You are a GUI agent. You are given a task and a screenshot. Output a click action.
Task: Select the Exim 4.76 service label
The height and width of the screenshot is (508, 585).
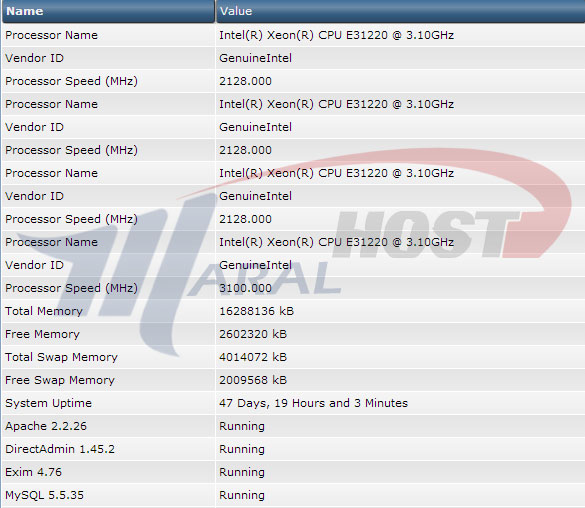(34, 472)
